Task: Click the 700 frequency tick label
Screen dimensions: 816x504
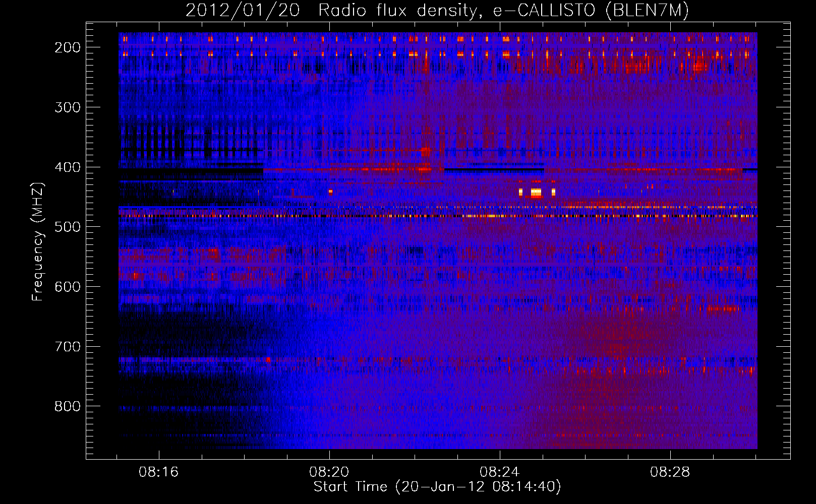Action: [x=68, y=347]
